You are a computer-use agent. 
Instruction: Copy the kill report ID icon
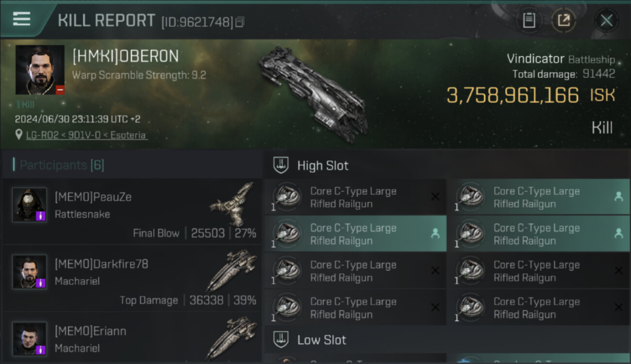240,22
